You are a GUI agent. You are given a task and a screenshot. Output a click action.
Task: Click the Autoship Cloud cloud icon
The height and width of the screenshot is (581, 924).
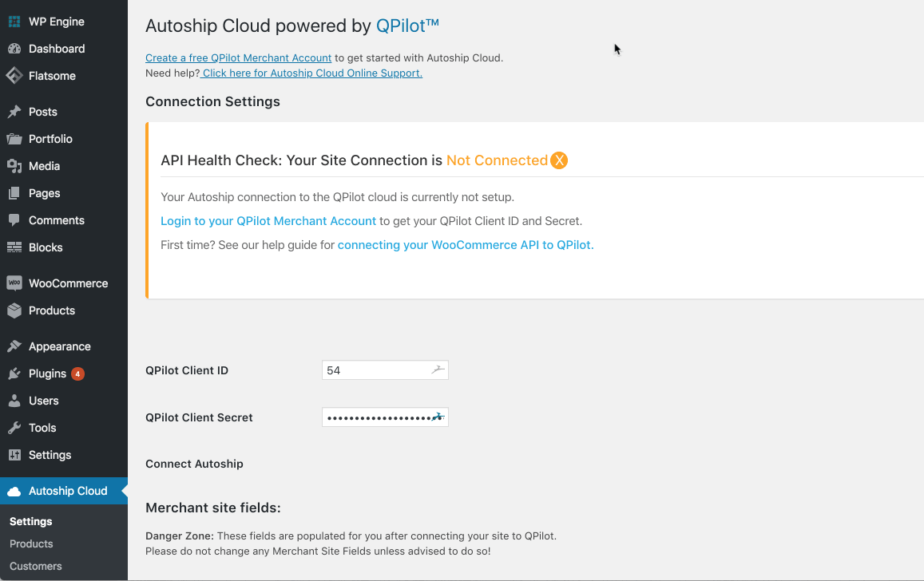[14, 491]
